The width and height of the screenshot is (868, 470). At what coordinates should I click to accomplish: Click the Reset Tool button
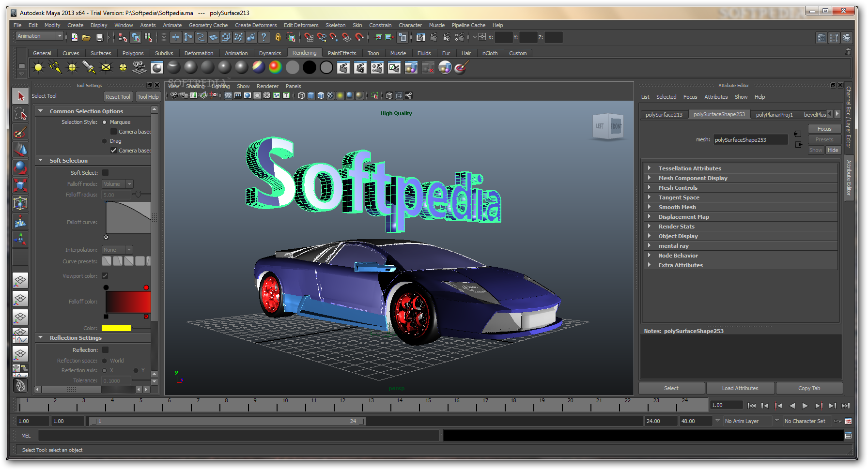118,97
